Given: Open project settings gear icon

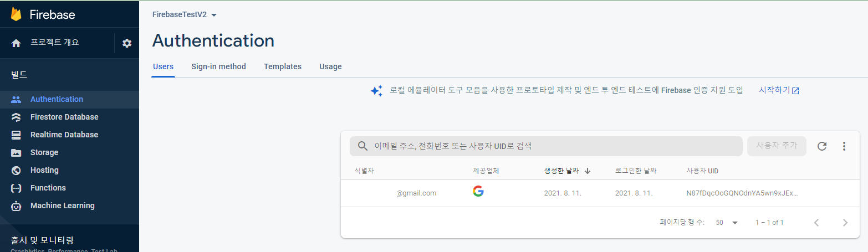Looking at the screenshot, I should click(127, 43).
